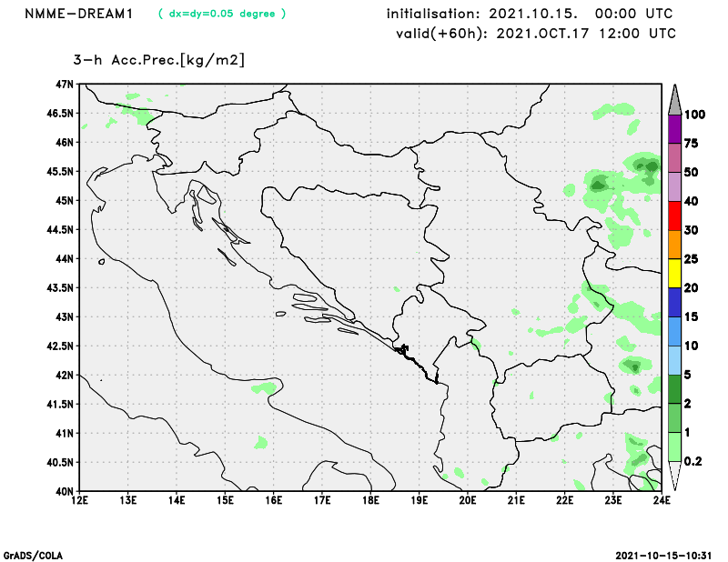Click the purple 75–100 legend color band
The height and width of the screenshot is (562, 728).
pyautogui.click(x=674, y=129)
